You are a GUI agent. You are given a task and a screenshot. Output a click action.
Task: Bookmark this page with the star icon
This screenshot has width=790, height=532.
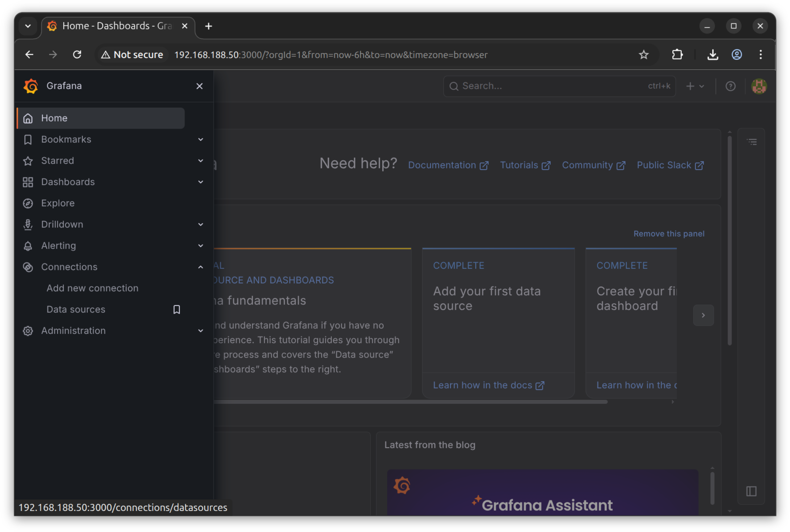coord(643,54)
